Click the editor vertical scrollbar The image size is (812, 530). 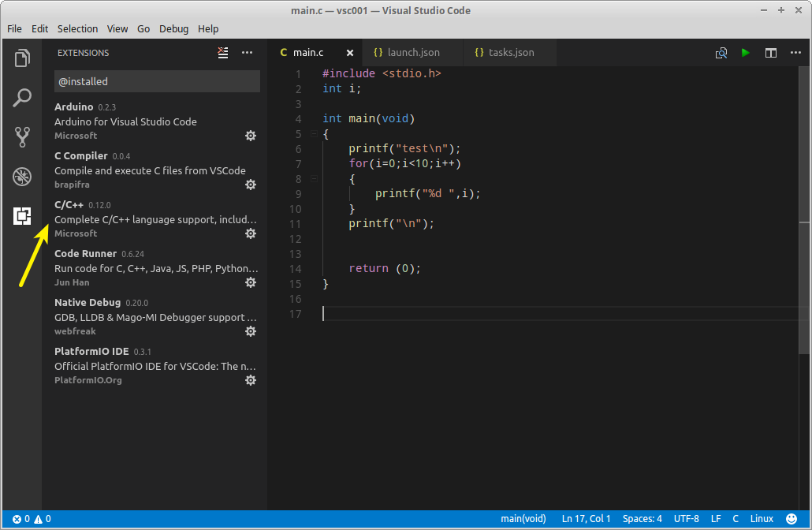804,210
